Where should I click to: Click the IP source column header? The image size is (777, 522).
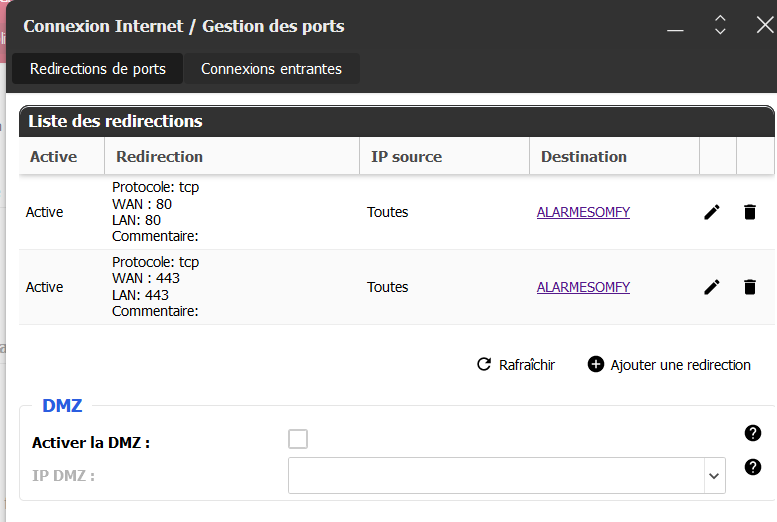pos(406,156)
